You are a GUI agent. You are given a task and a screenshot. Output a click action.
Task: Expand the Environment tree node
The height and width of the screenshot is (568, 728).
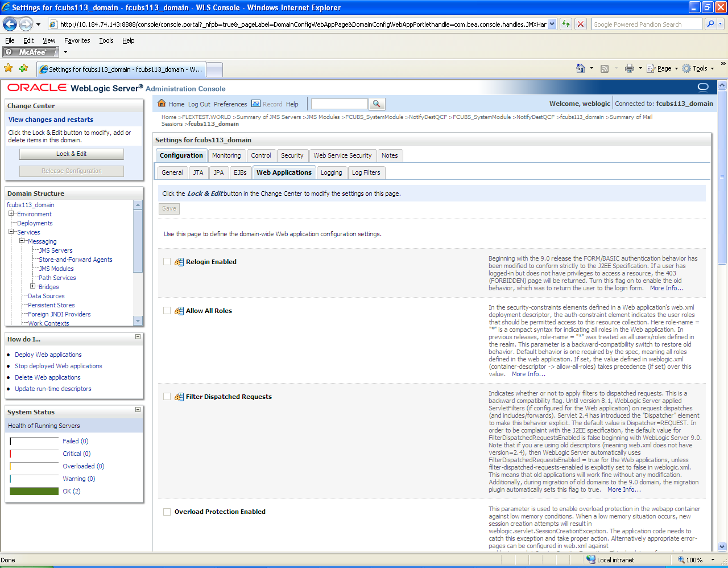point(11,213)
